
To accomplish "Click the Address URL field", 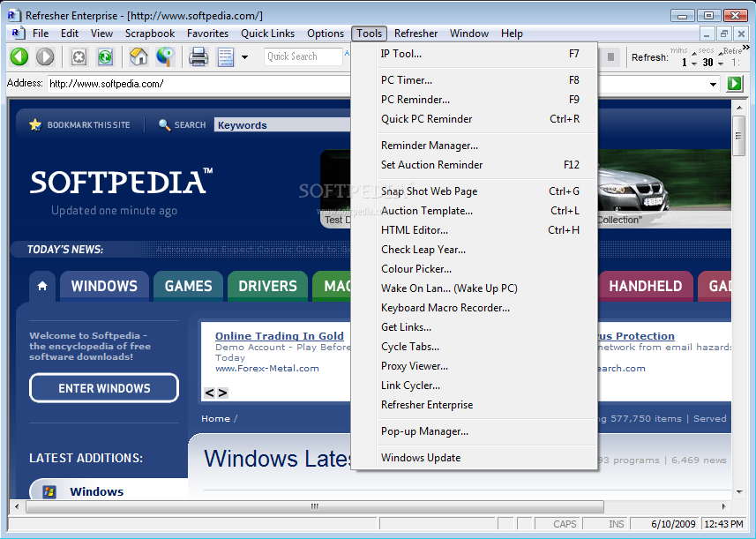I will 198,84.
